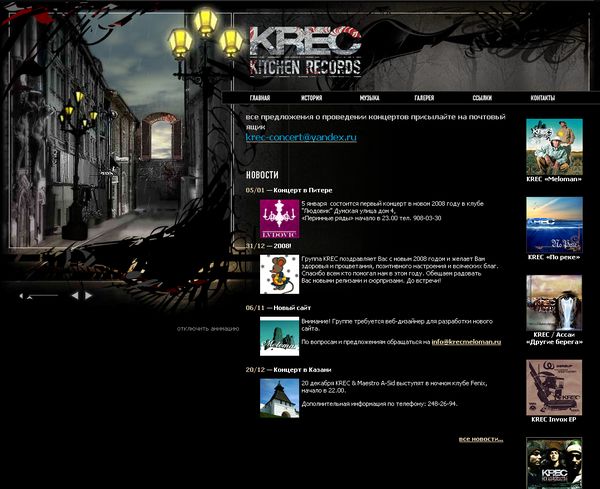Open the ГАЛЕРЕЯ section
Viewport: 600px width, 489px height.
coord(424,98)
